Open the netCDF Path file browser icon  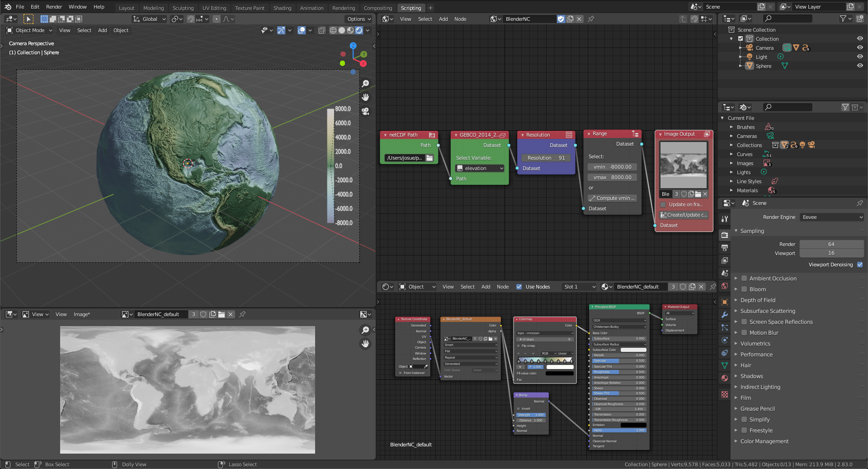coord(429,158)
